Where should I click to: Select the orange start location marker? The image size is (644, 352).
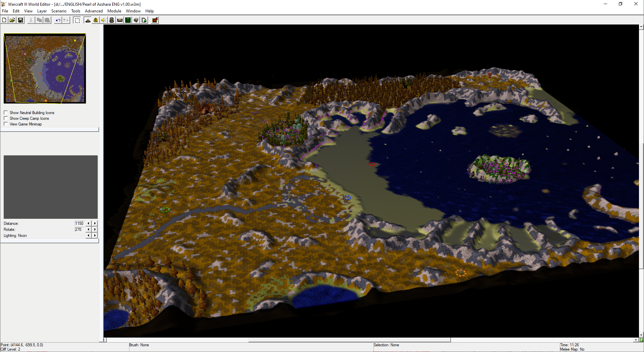tap(460, 273)
